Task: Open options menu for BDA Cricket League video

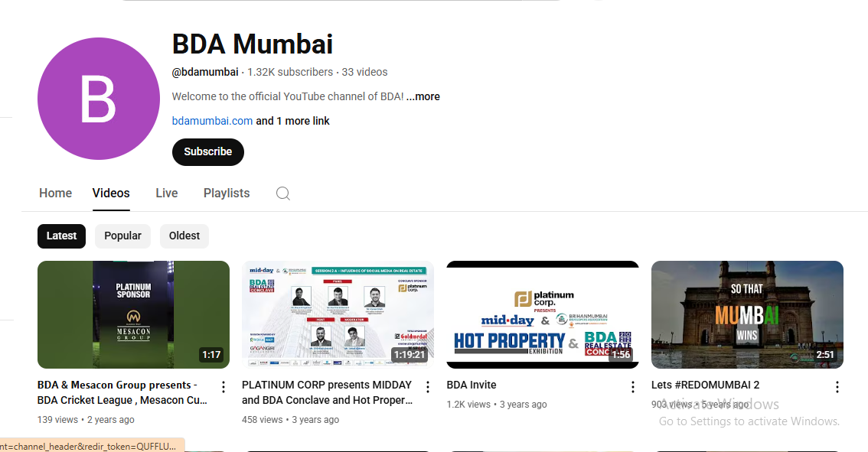Action: (223, 387)
